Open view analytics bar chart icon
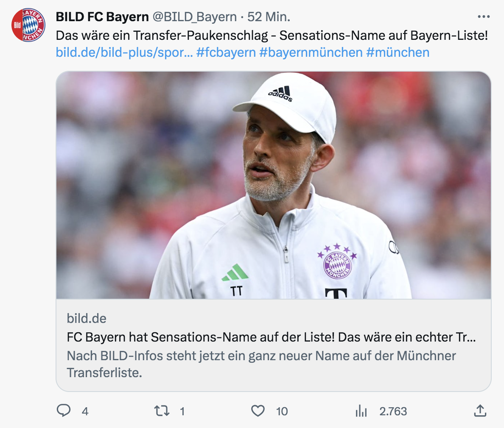 [361, 411]
